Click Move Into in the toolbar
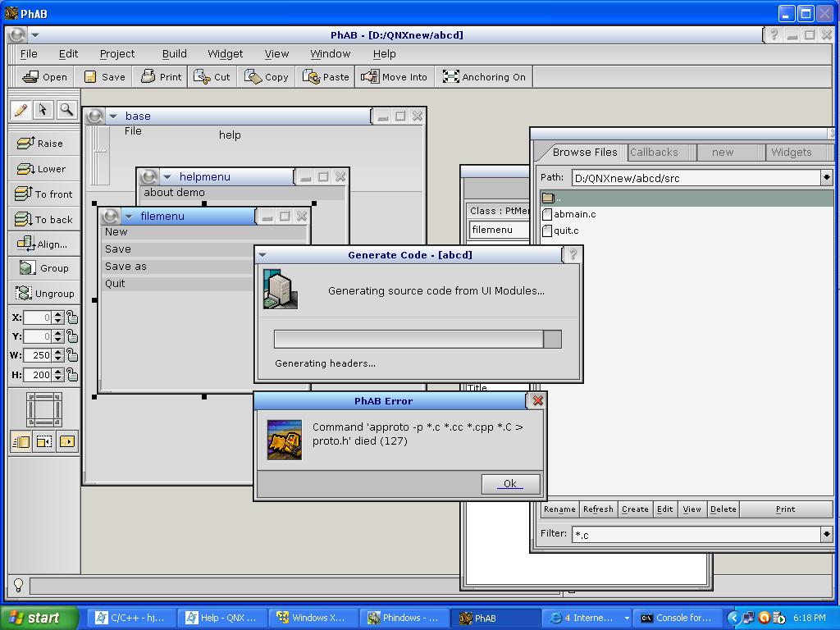The width and height of the screenshot is (840, 630). [395, 77]
